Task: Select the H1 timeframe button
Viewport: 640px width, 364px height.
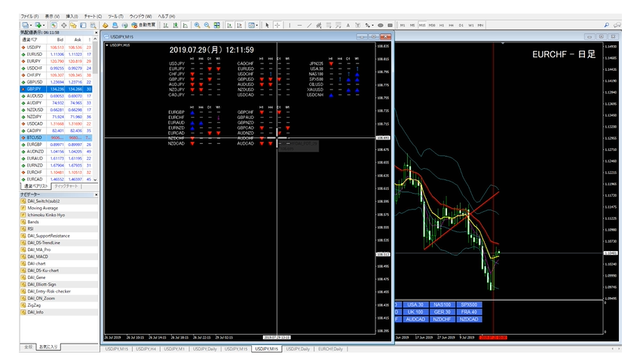Action: (442, 26)
